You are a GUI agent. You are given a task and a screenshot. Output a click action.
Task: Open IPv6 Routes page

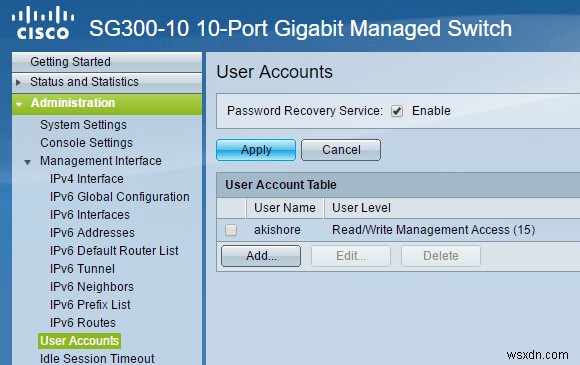83,323
